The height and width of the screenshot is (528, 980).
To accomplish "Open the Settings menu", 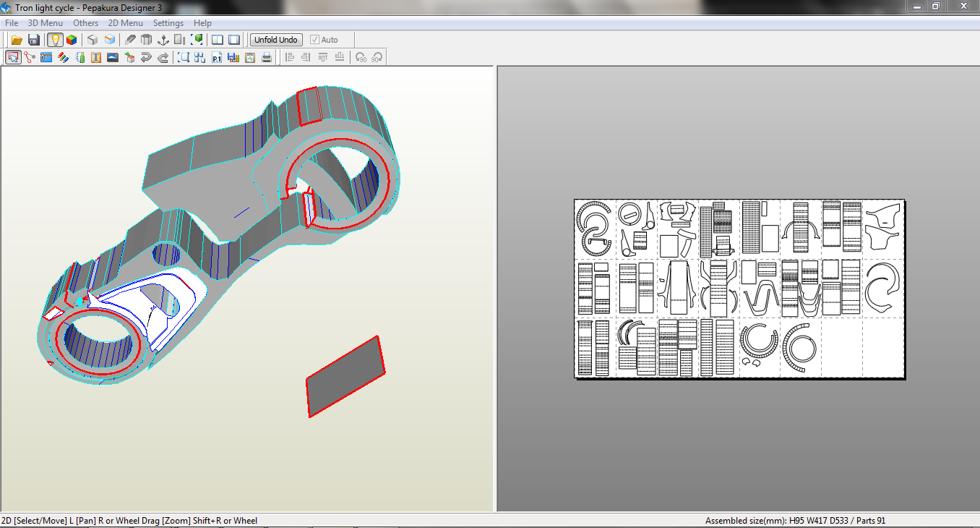I will click(x=168, y=23).
